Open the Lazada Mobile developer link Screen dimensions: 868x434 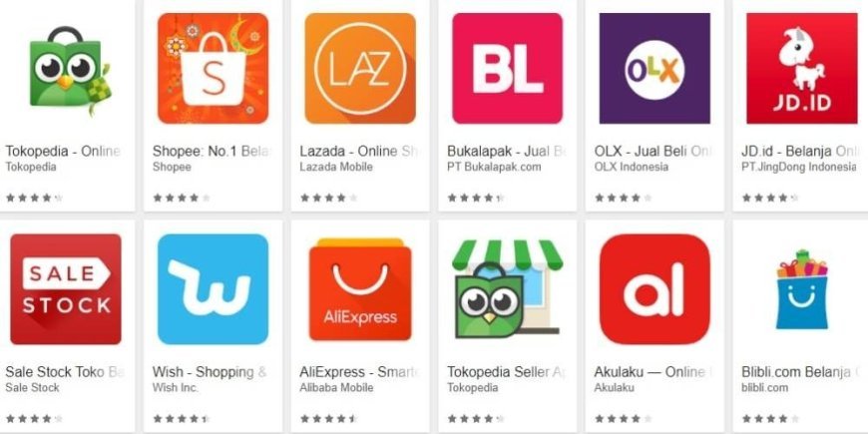(336, 167)
